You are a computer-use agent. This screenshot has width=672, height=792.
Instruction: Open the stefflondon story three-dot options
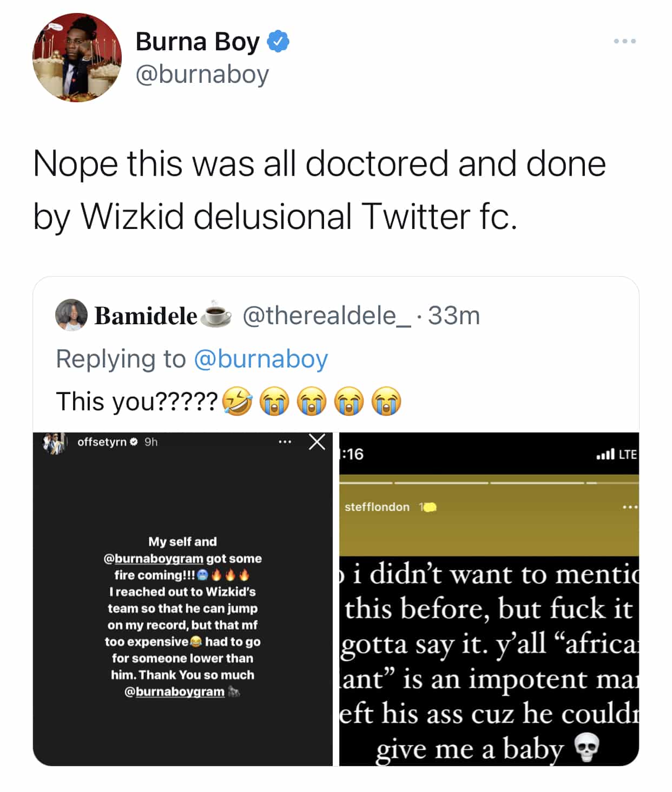[x=629, y=507]
